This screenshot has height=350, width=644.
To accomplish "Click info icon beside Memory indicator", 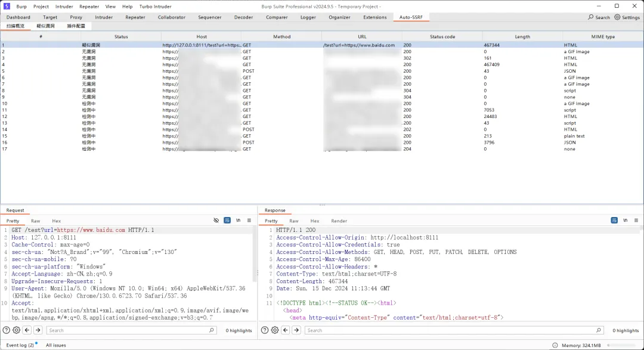I will pyautogui.click(x=555, y=345).
